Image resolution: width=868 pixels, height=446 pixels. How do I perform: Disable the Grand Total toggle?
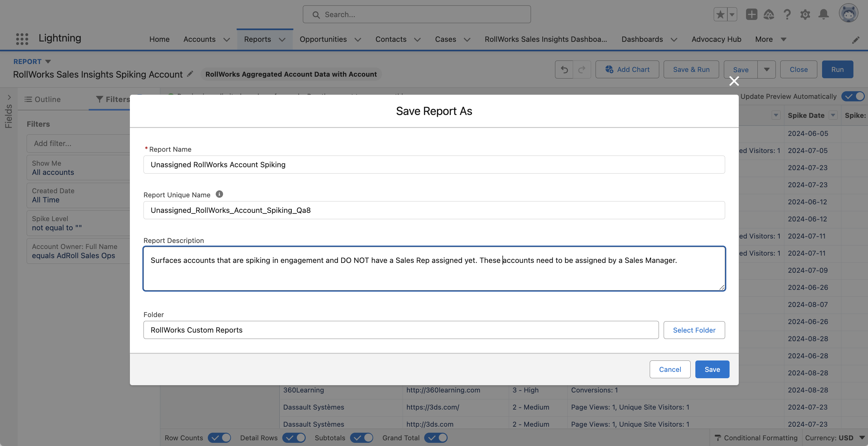pyautogui.click(x=436, y=437)
